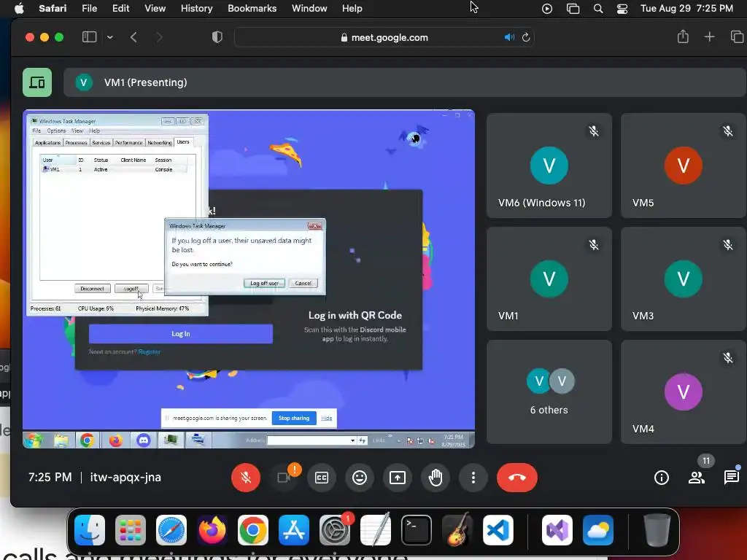Click Safari privacy shield icon
The height and width of the screenshot is (560, 747).
tap(217, 37)
